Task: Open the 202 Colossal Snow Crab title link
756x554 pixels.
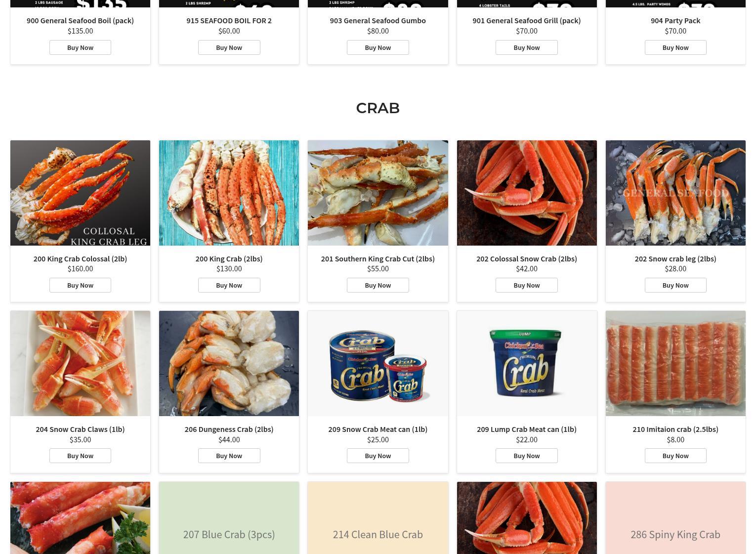Action: [527, 258]
